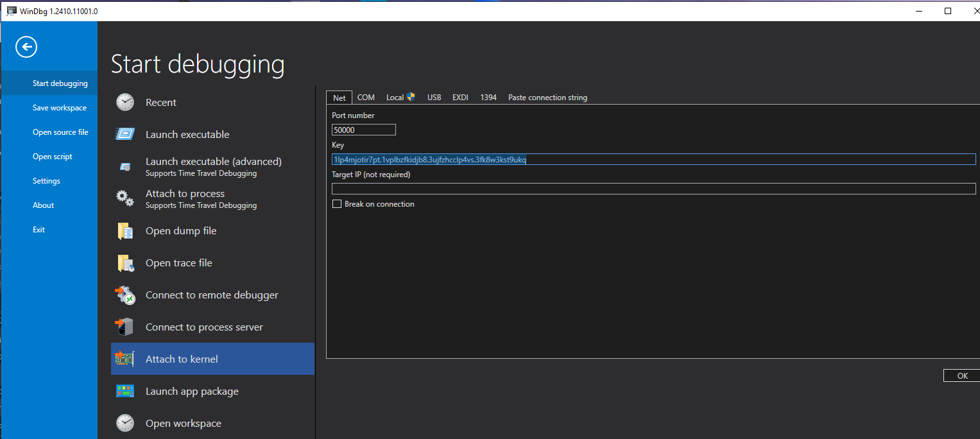Choose Launch executable option
The image size is (980, 439).
212,134
